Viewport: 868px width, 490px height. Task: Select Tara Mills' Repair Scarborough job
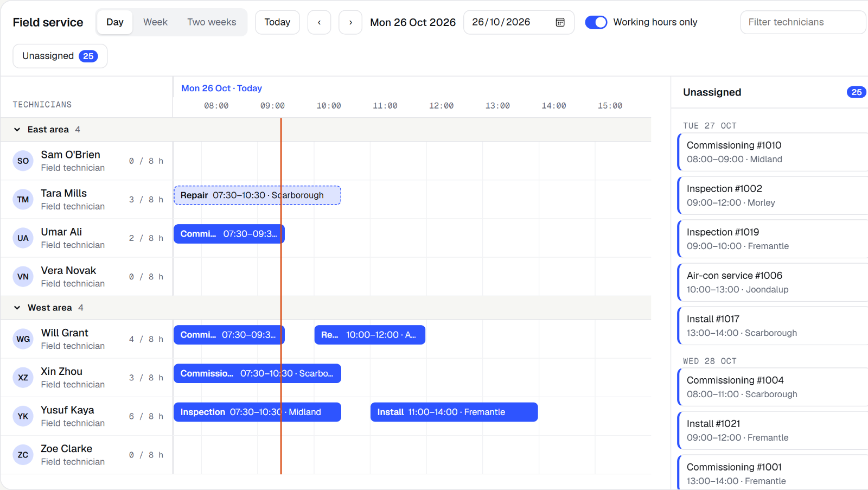[257, 195]
